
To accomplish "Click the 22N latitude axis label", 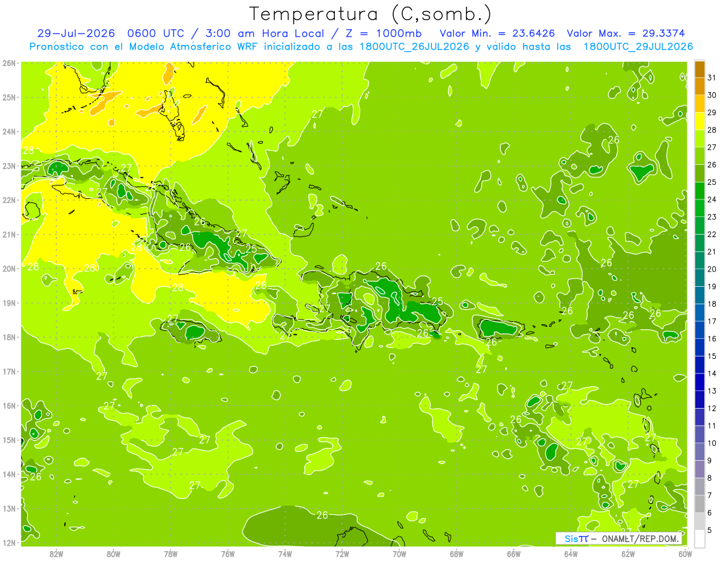I will click(x=8, y=200).
